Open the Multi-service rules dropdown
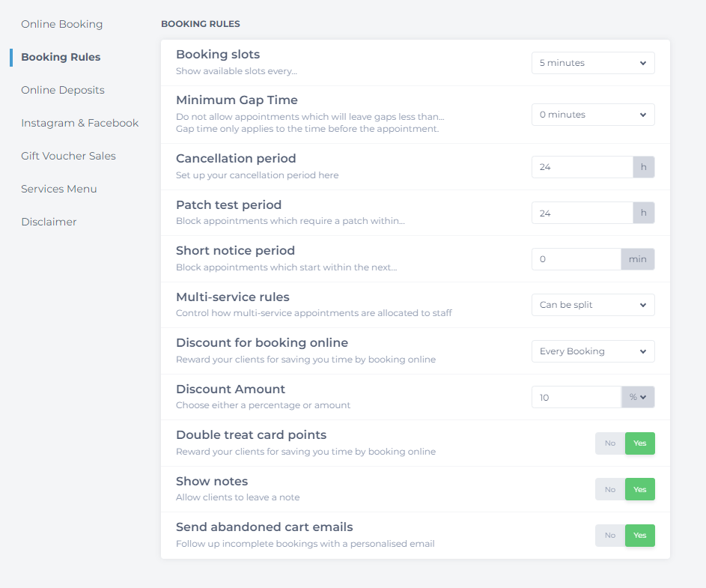The height and width of the screenshot is (588, 706). click(x=592, y=305)
